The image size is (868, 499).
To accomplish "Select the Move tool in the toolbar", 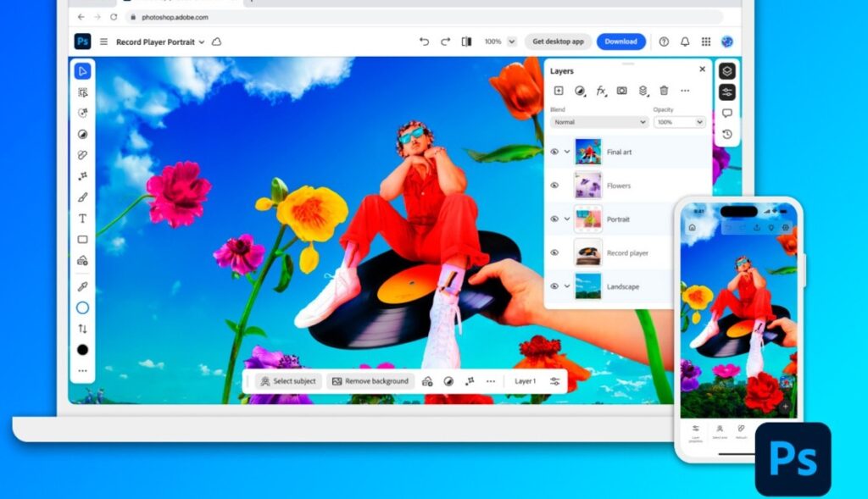I will tap(81, 71).
